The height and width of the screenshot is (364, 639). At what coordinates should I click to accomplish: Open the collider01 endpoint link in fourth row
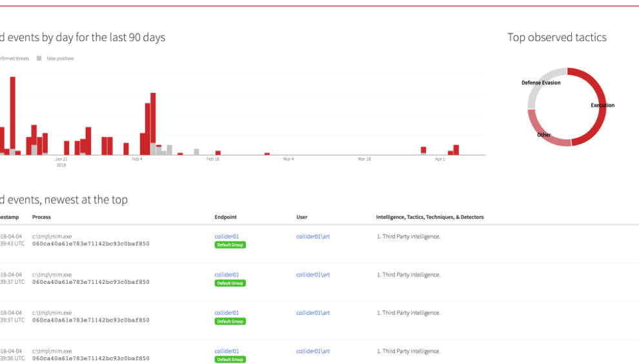coord(227,351)
